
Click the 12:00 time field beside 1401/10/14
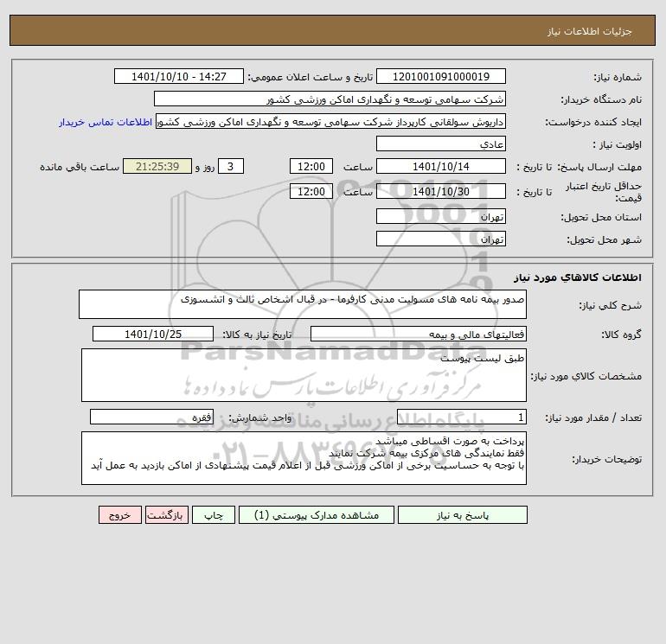click(x=311, y=167)
